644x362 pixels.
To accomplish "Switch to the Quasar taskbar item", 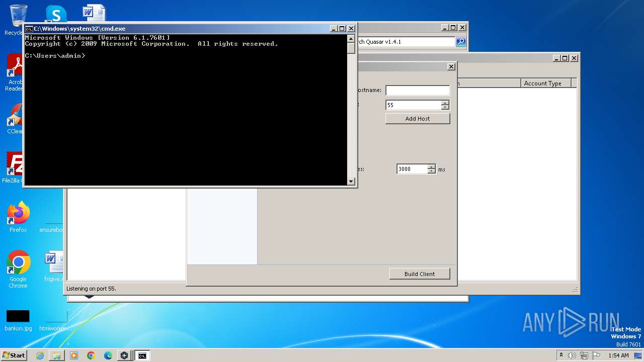I will [x=124, y=355].
